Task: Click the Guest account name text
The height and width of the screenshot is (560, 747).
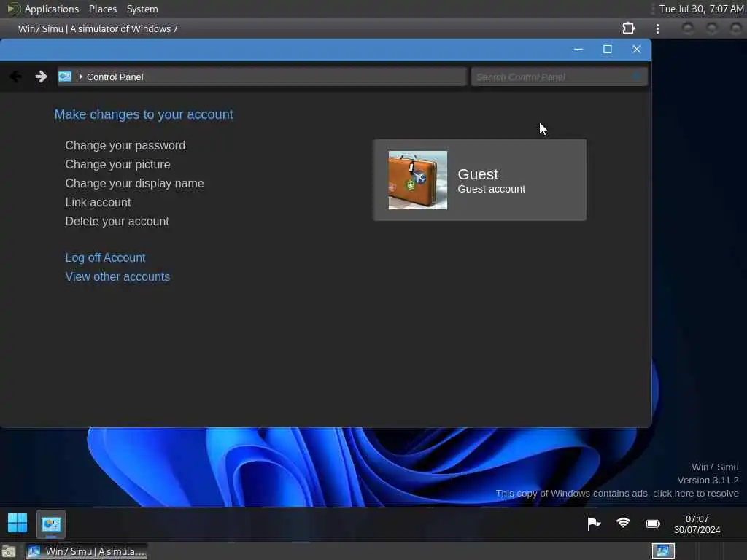Action: 478,174
